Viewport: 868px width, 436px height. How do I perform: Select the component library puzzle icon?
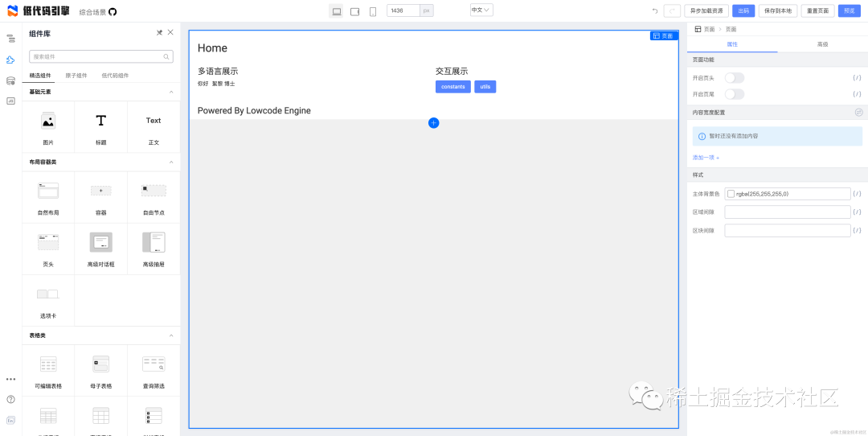click(10, 60)
